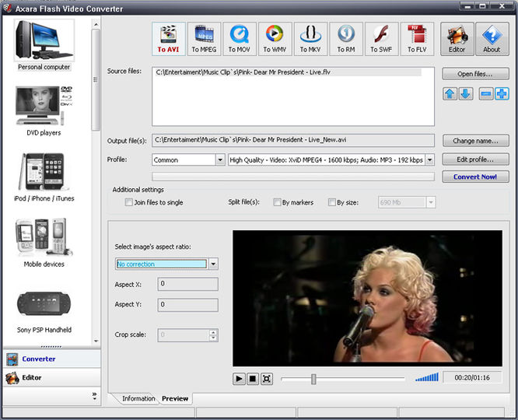Click the video preview image
The image size is (518, 420).
click(x=367, y=299)
